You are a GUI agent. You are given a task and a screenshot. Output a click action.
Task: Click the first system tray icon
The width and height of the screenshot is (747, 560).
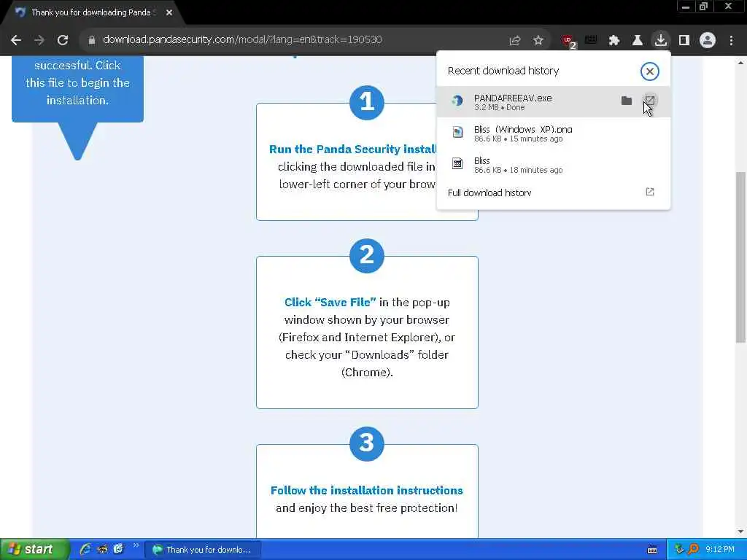coord(680,550)
